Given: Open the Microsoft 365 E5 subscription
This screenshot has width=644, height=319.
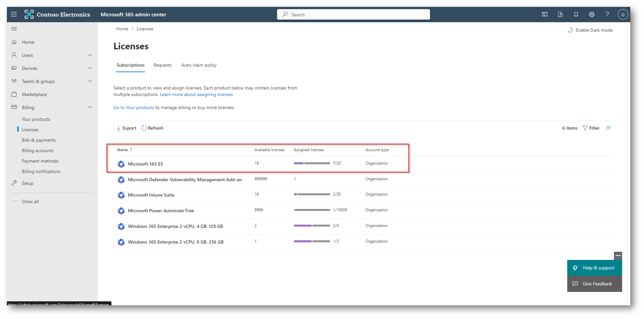Looking at the screenshot, I should tap(145, 164).
